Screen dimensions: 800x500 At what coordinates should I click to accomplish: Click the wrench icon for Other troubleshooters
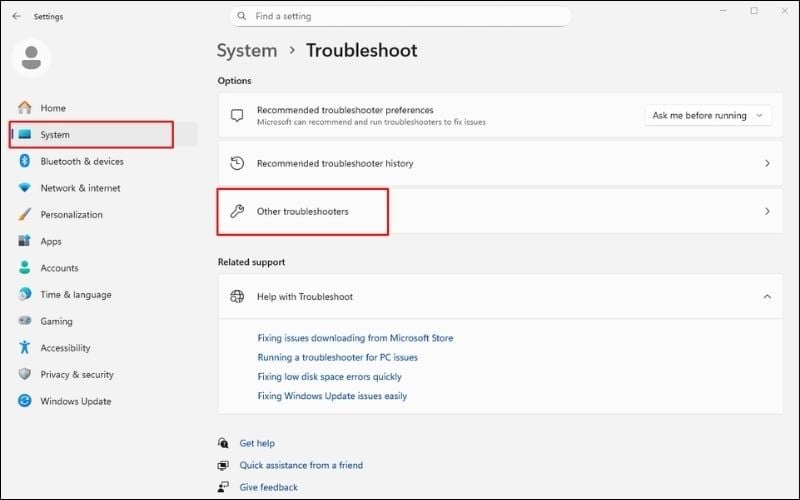pos(237,211)
